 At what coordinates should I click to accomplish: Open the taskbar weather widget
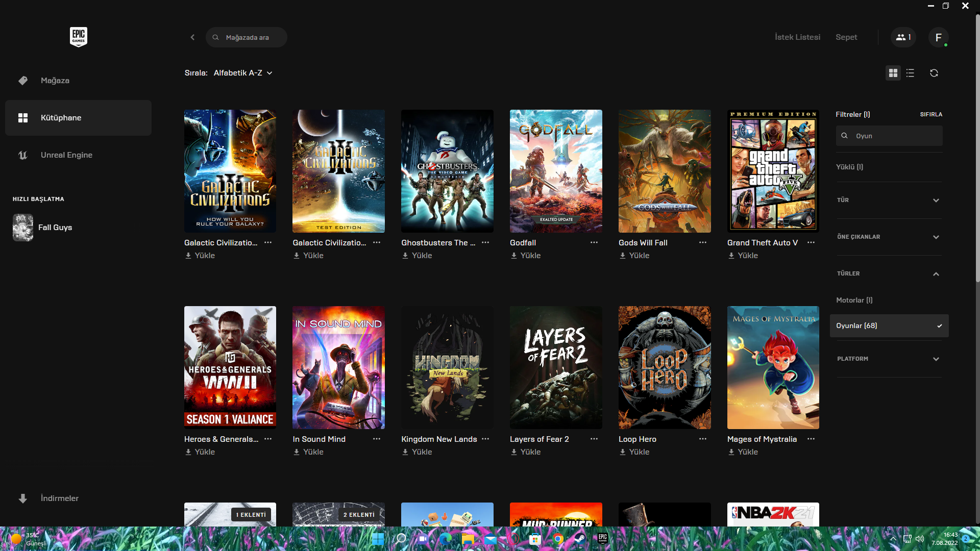pyautogui.click(x=28, y=539)
